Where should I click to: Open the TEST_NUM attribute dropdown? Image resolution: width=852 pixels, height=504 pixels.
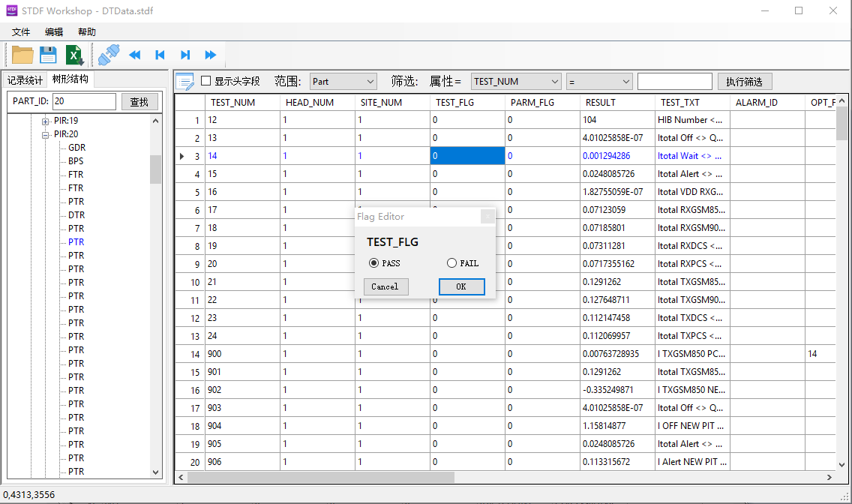[516, 81]
